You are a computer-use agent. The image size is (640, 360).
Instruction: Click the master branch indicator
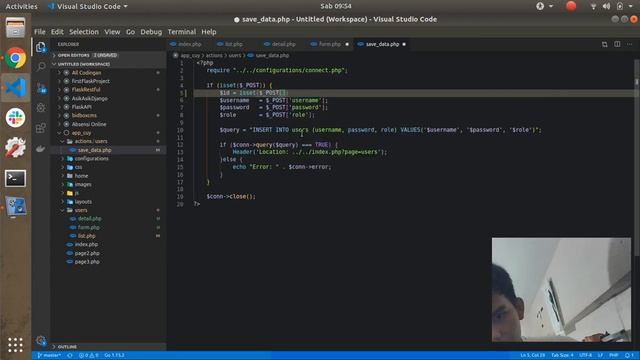[49, 356]
